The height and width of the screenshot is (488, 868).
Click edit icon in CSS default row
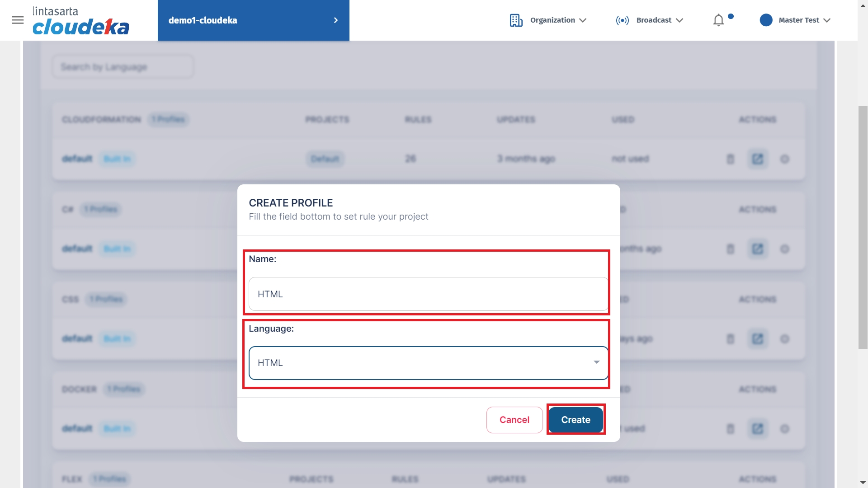pos(757,339)
